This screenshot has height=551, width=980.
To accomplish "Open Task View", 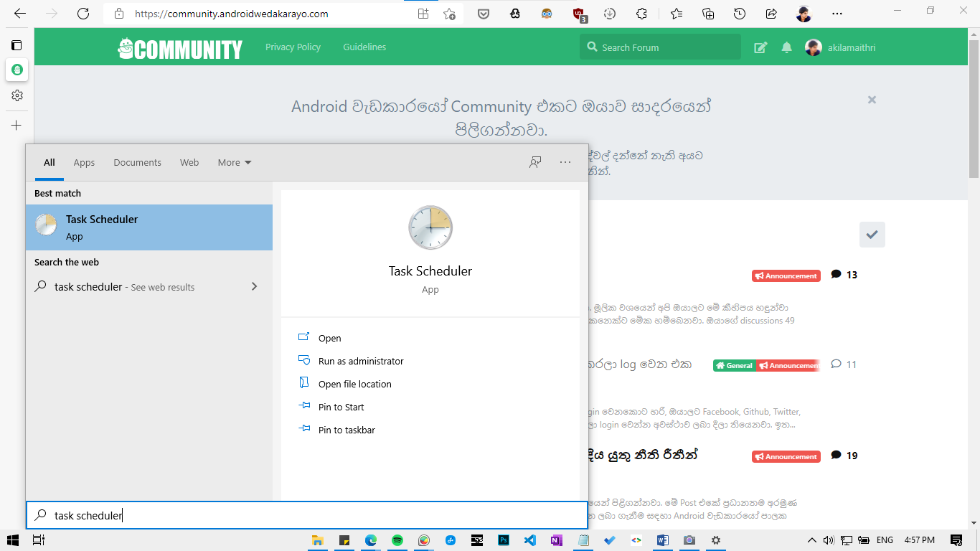I will coord(39,540).
